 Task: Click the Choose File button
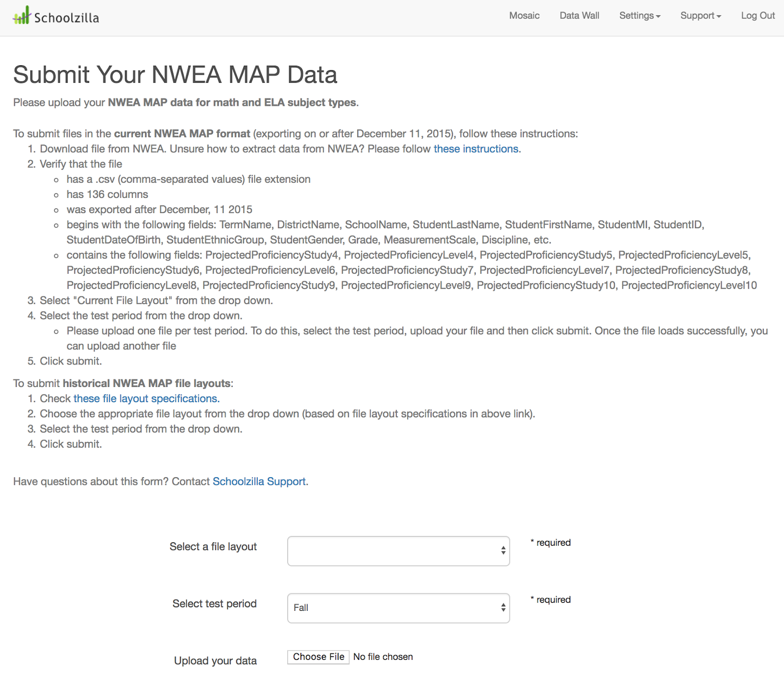coord(318,657)
